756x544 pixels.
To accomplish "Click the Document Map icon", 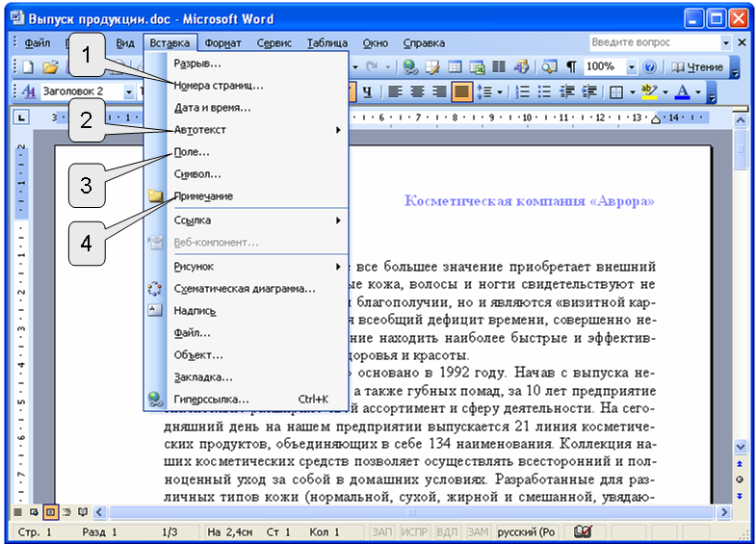I will click(x=549, y=67).
